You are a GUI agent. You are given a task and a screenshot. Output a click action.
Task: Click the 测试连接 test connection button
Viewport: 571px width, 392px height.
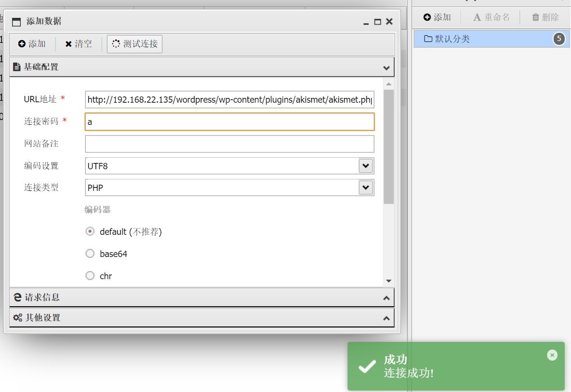pos(135,44)
